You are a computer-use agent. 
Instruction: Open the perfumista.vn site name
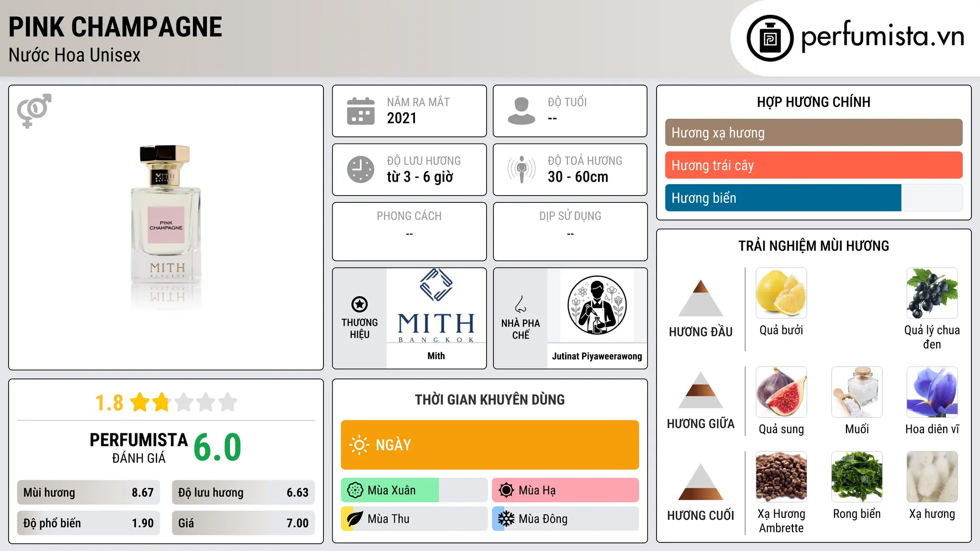click(x=882, y=37)
